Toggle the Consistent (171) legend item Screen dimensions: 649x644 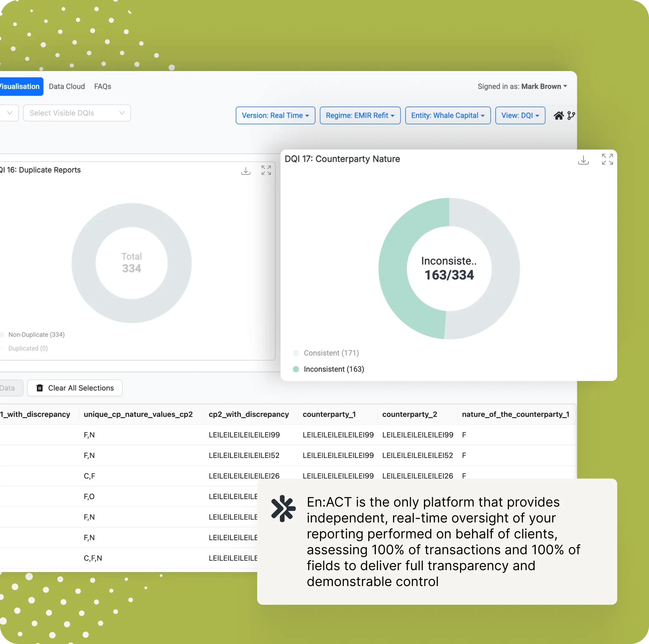pos(331,353)
